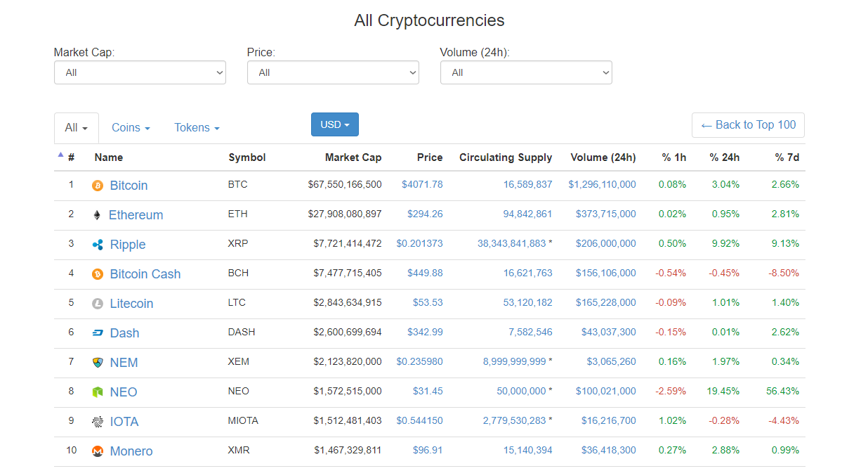Click the Ethereum diamond logo icon

[97, 215]
